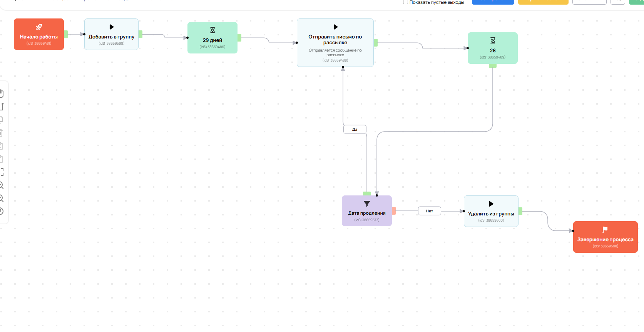Click green output port of Удалить из группы

pos(520,211)
